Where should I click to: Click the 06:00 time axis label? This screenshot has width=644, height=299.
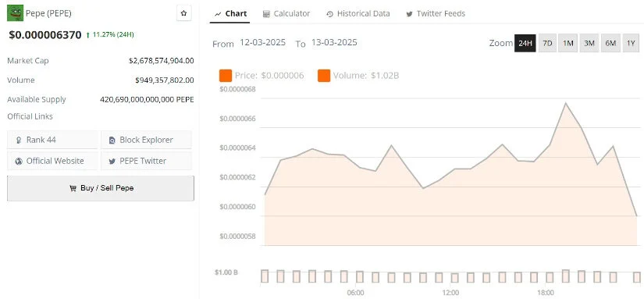click(x=356, y=293)
